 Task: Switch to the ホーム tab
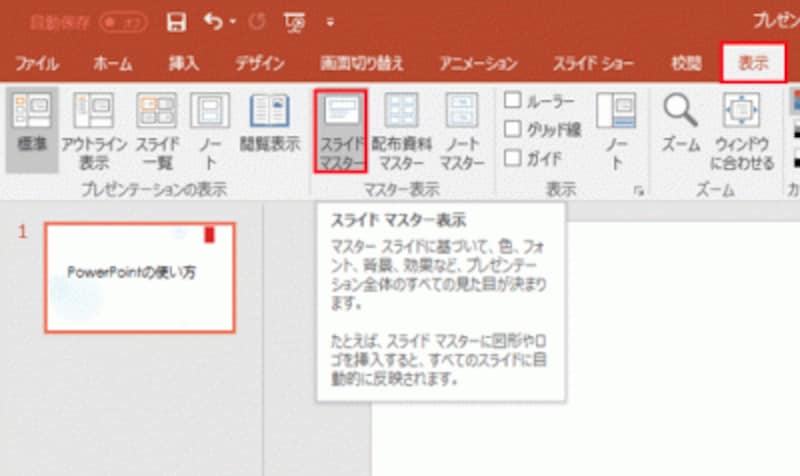click(113, 64)
